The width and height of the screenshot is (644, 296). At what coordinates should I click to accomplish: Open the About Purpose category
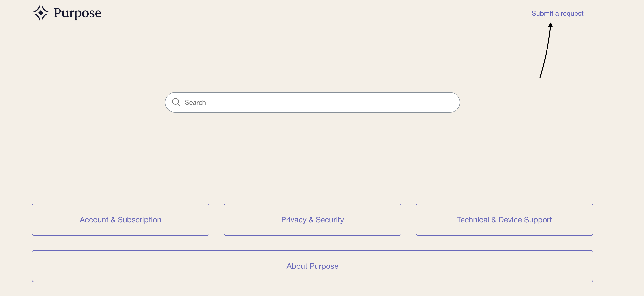pyautogui.click(x=312, y=266)
